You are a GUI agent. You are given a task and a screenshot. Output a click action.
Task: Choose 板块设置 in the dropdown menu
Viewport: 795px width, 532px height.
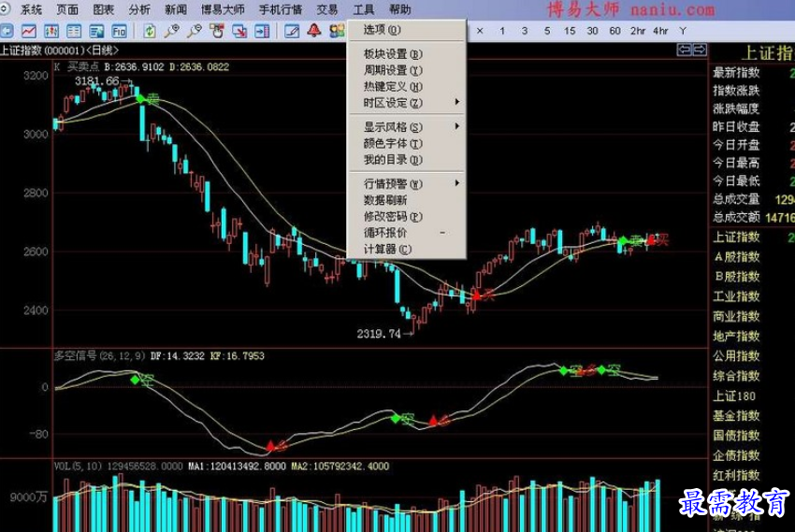(406, 53)
